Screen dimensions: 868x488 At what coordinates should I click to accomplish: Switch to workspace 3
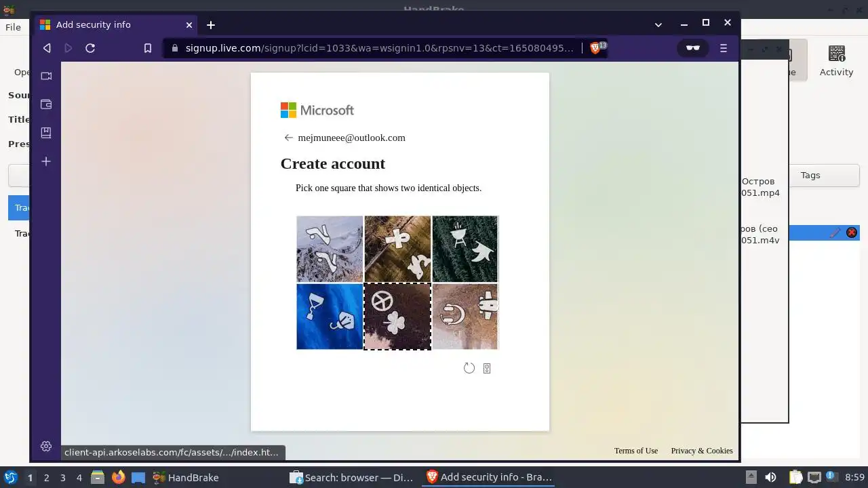pos(62,477)
